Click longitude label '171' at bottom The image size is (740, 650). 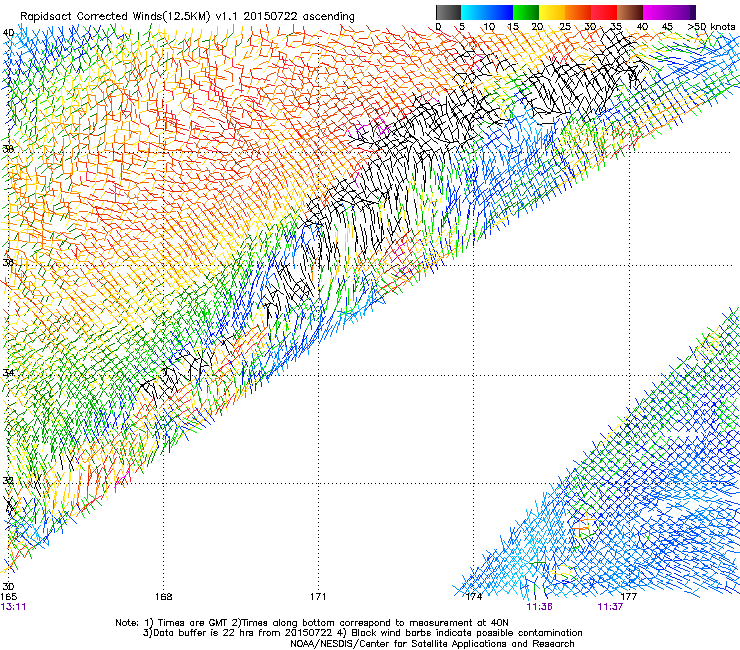tap(318, 597)
